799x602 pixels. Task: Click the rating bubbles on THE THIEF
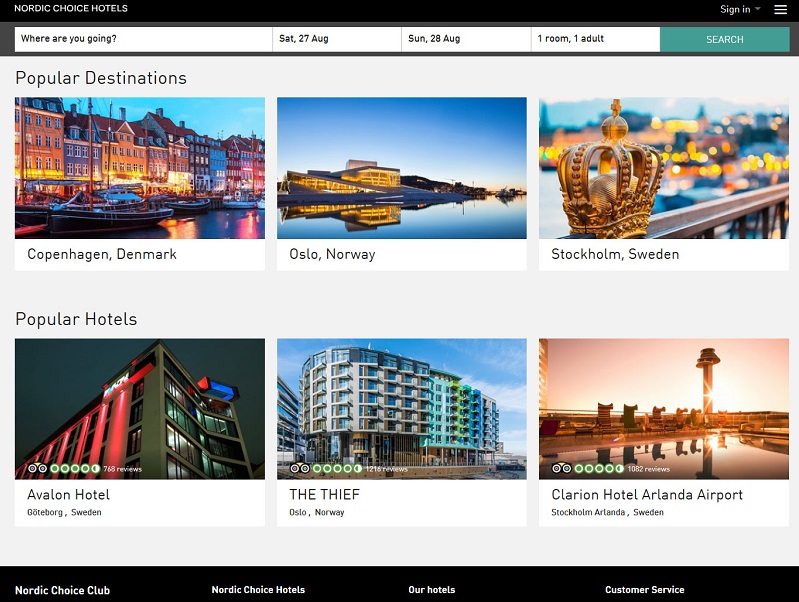click(337, 468)
